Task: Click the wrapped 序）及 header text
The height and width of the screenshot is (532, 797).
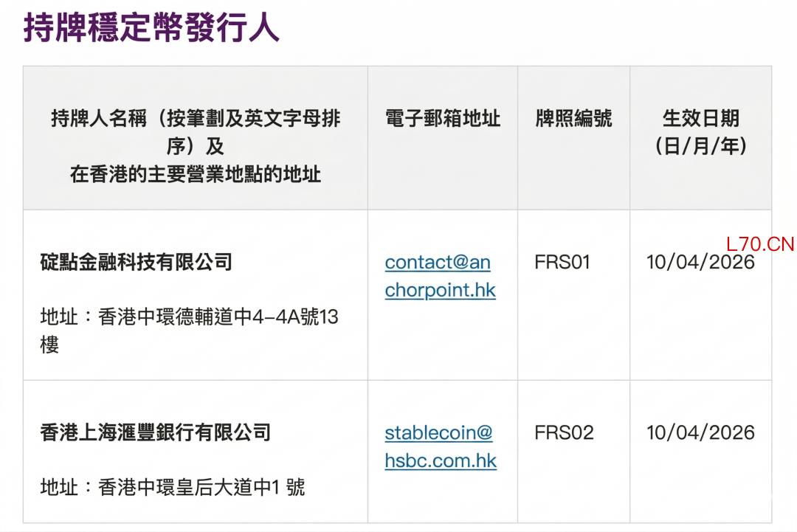Action: tap(196, 146)
